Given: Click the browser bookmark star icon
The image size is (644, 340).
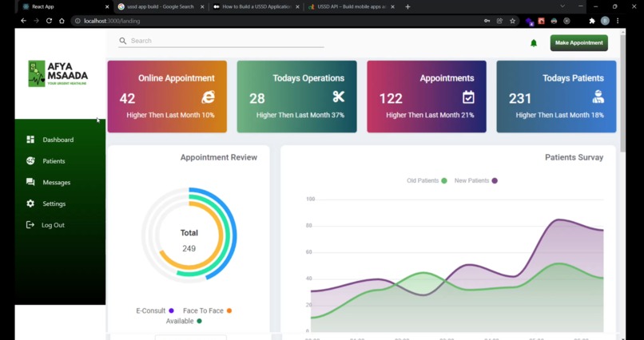Looking at the screenshot, I should tap(512, 21).
